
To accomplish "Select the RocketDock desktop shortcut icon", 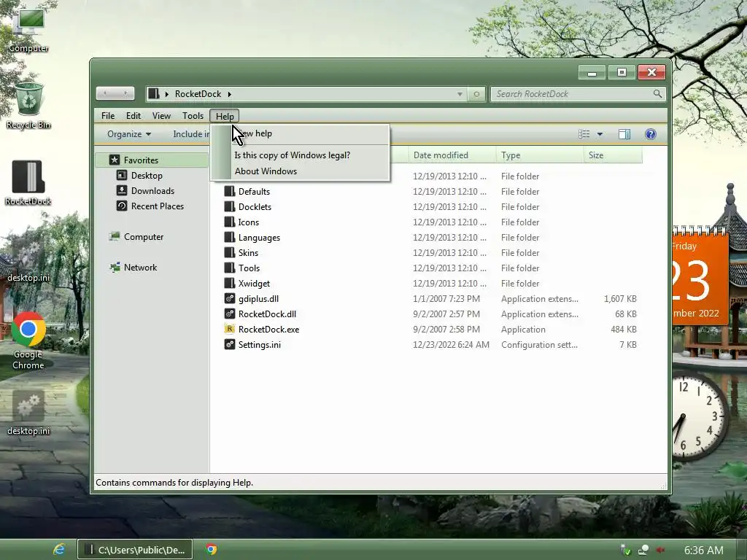I will coord(28,182).
